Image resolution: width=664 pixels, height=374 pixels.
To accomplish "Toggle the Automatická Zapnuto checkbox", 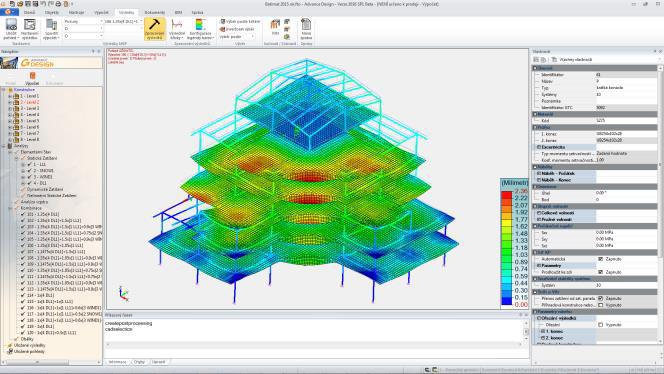I will [600, 259].
